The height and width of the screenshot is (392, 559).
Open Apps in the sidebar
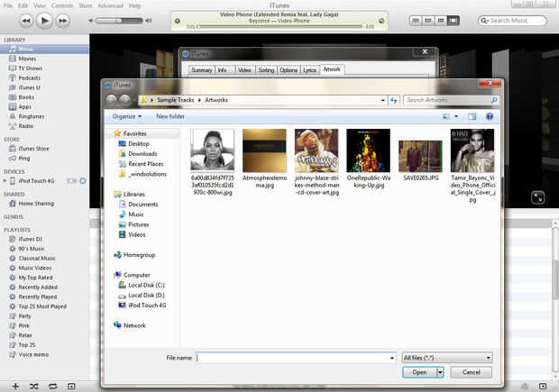click(24, 106)
